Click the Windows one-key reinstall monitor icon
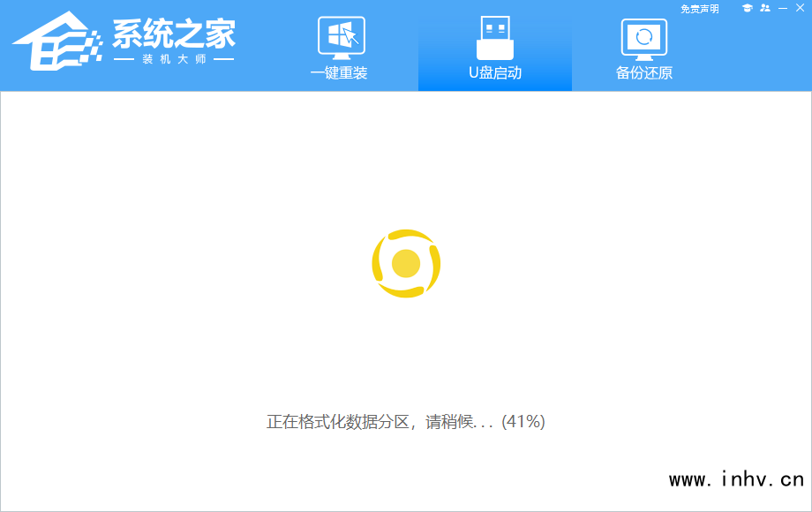The width and height of the screenshot is (812, 512). click(339, 37)
